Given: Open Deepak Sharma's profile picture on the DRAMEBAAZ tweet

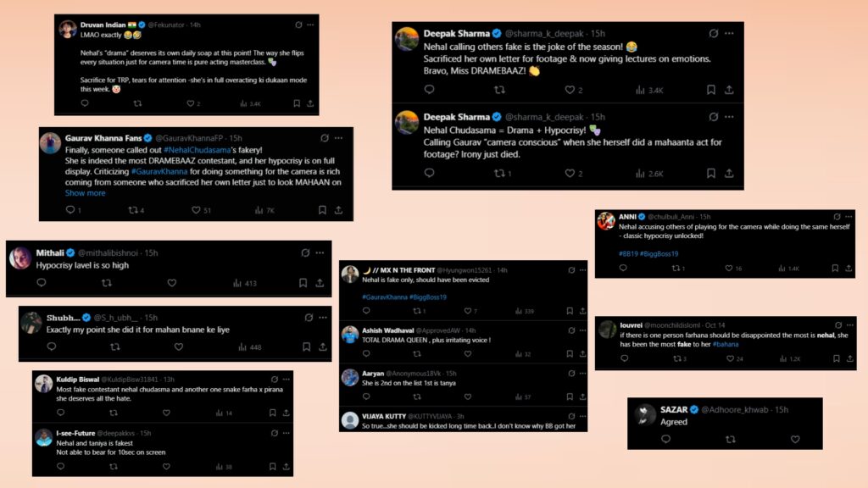Looking at the screenshot, I should [x=407, y=39].
